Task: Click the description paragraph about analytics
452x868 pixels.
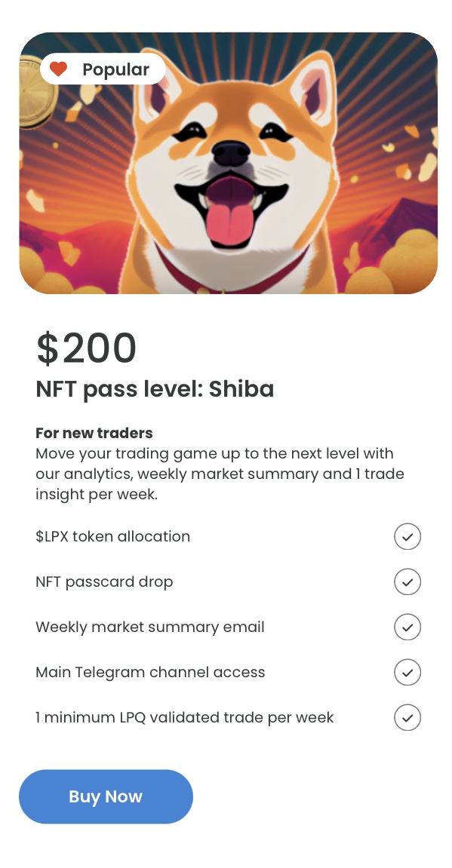Action: [220, 474]
